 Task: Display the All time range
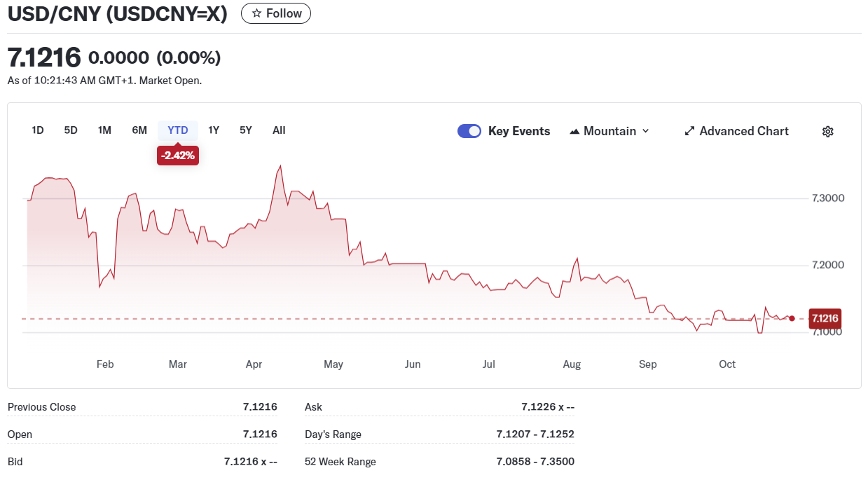(x=279, y=130)
